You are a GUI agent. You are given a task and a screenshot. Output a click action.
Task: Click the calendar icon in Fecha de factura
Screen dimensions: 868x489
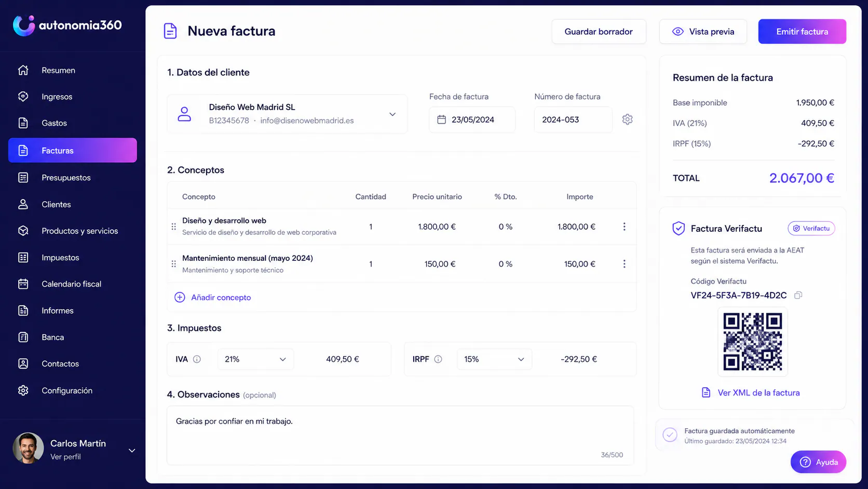(441, 120)
